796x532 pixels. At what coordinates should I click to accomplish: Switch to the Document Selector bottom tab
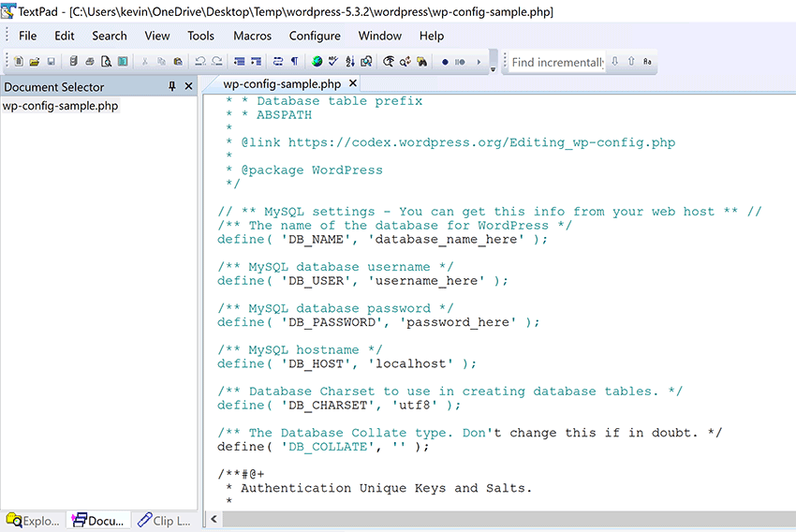point(98,521)
